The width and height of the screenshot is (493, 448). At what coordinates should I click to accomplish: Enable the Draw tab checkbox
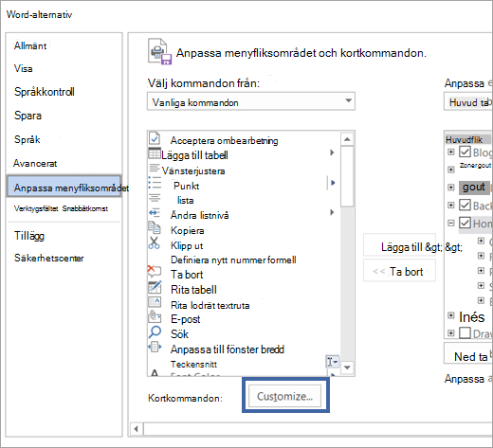[465, 332]
